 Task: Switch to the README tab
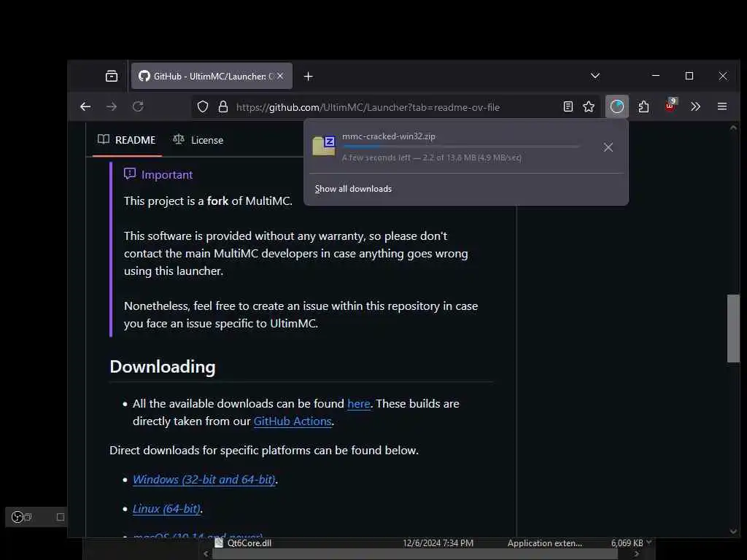(127, 140)
